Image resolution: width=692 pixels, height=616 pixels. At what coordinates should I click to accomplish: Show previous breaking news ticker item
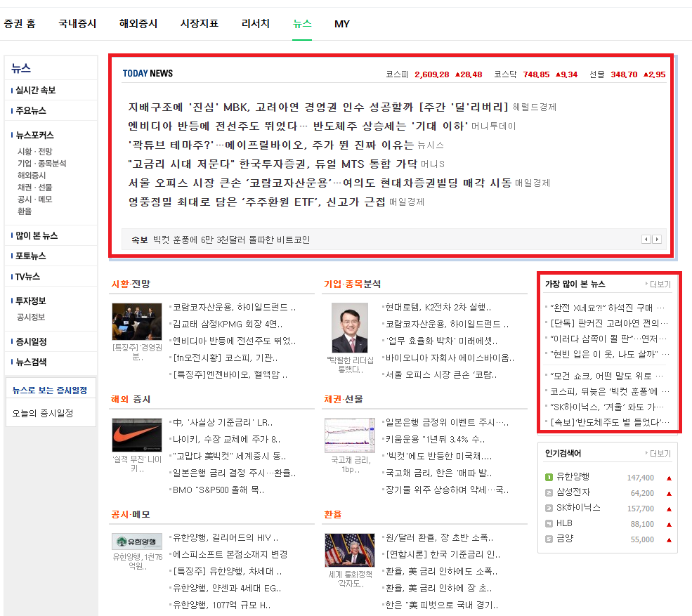[646, 239]
